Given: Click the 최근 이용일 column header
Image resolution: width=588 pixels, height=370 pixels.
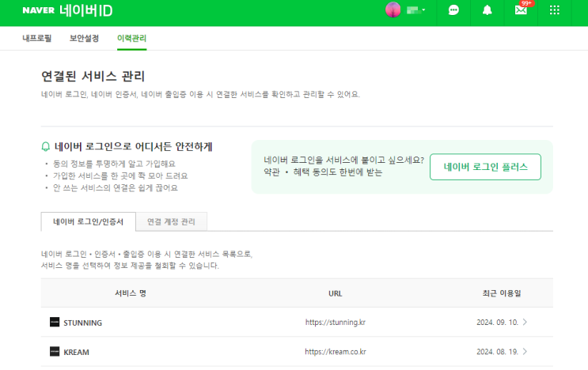Looking at the screenshot, I should coord(502,293).
